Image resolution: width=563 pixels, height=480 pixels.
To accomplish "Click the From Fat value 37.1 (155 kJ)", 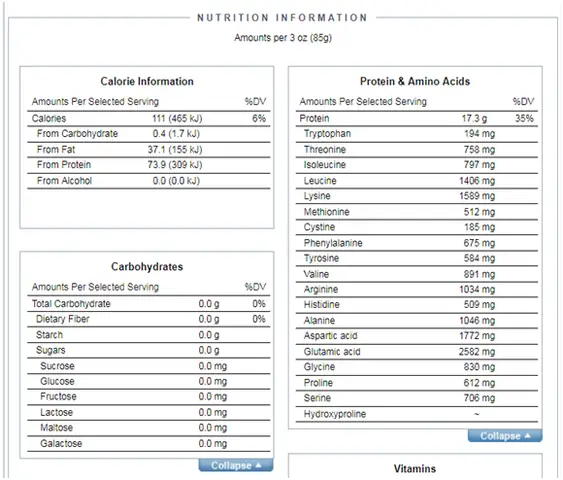I will 175,149.
